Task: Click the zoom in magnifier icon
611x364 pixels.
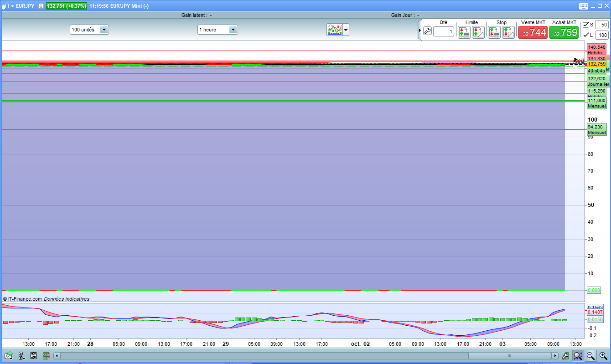Action: click(x=603, y=356)
